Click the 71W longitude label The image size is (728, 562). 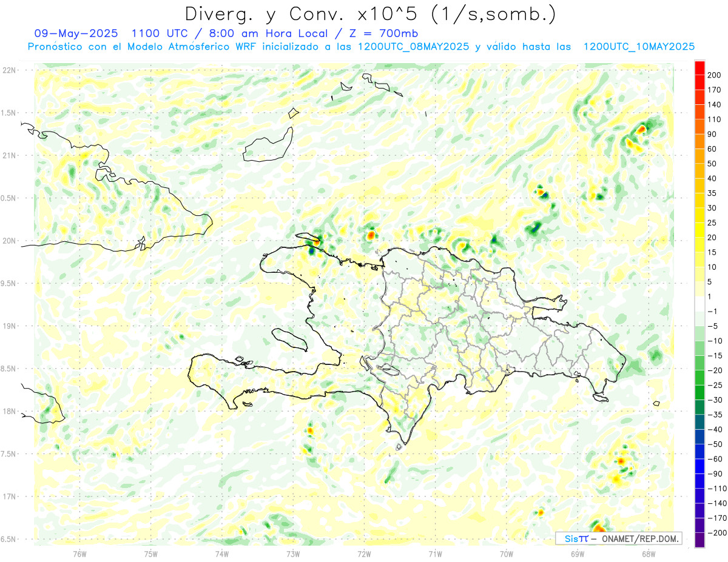435,554
